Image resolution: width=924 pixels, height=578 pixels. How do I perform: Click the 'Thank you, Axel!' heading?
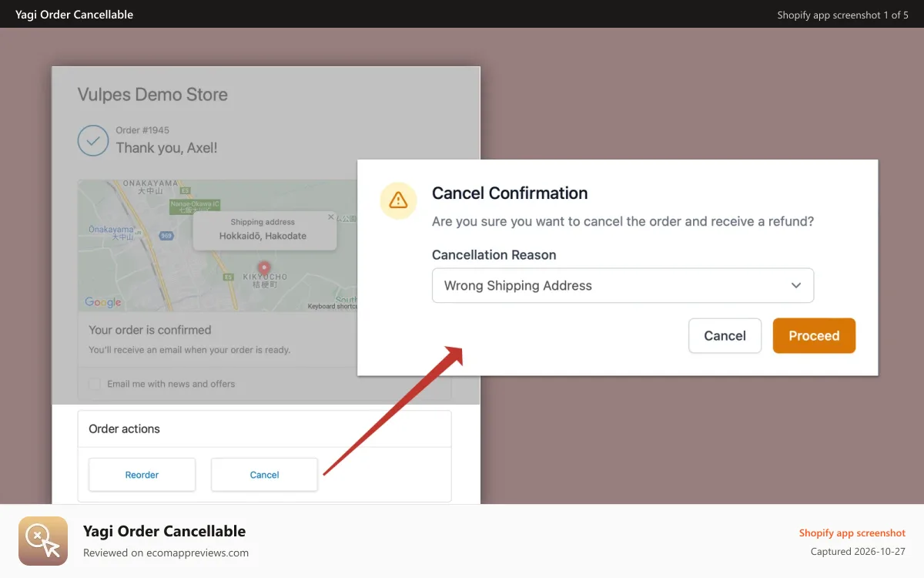coord(166,147)
